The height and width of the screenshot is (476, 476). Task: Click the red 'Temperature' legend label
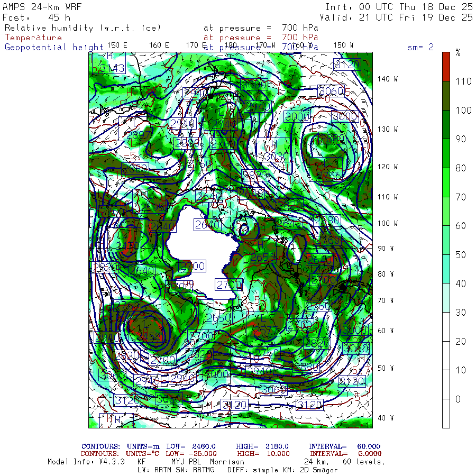click(33, 38)
